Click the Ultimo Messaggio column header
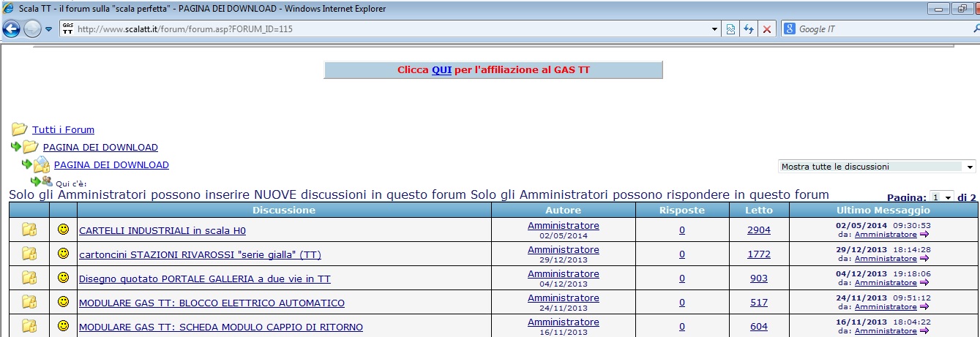This screenshot has height=337, width=980. (883, 210)
